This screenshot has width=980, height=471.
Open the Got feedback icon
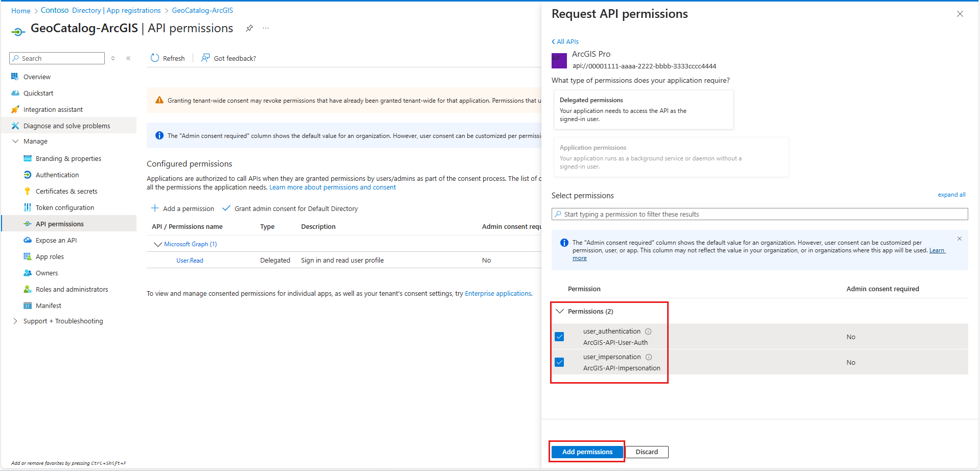[x=206, y=58]
